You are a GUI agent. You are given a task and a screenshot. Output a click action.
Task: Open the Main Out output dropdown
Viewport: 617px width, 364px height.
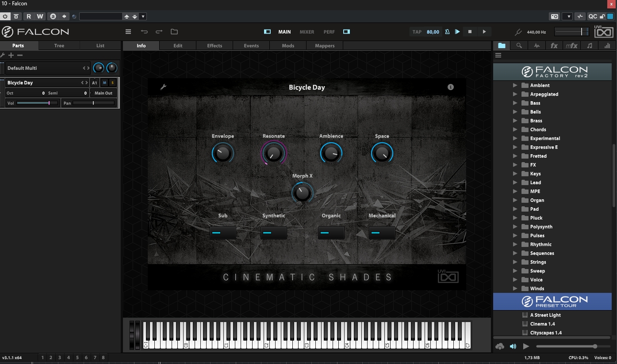click(103, 93)
